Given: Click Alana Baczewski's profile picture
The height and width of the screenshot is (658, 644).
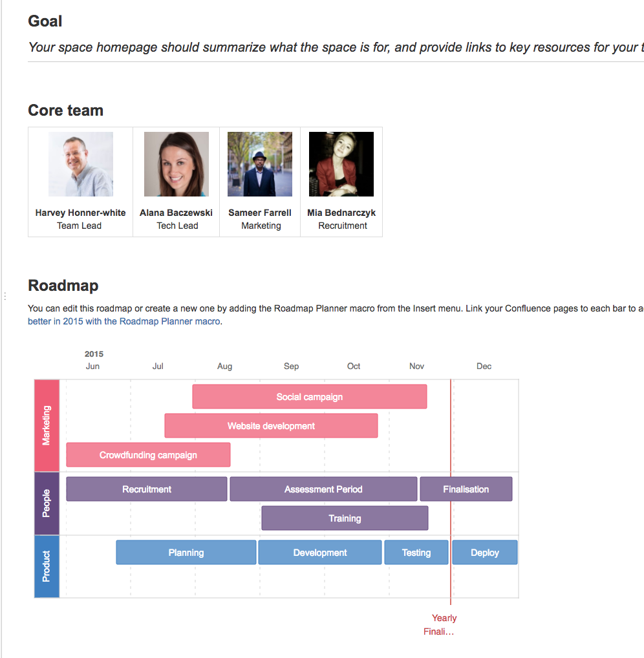Looking at the screenshot, I should pyautogui.click(x=177, y=164).
